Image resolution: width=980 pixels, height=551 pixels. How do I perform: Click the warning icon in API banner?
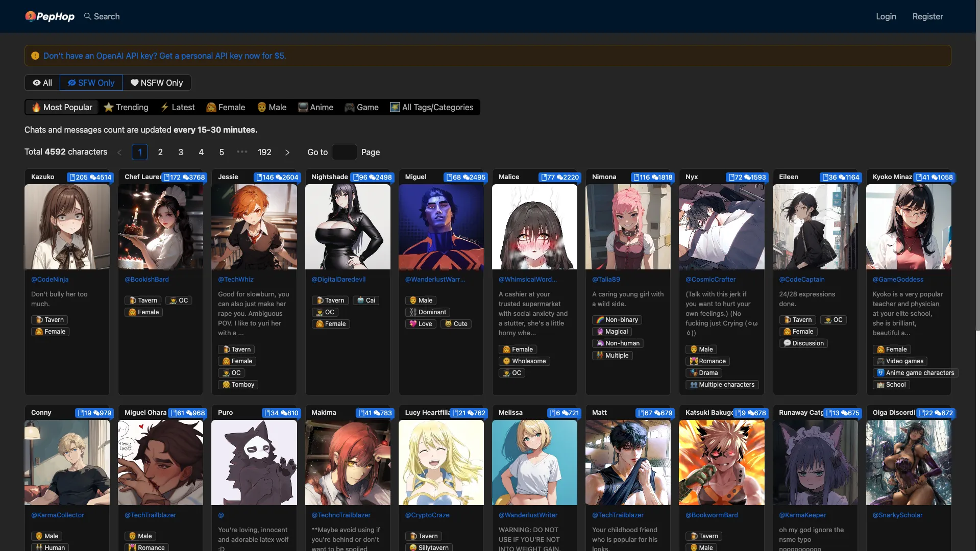point(35,56)
